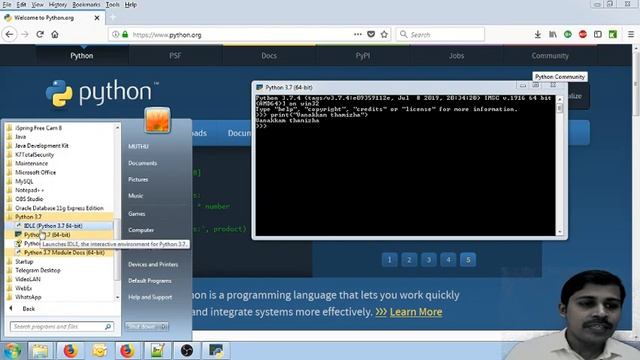Close the Welcome to Python.org tab
Image resolution: width=640 pixels, height=360 pixels.
pyautogui.click(x=97, y=18)
